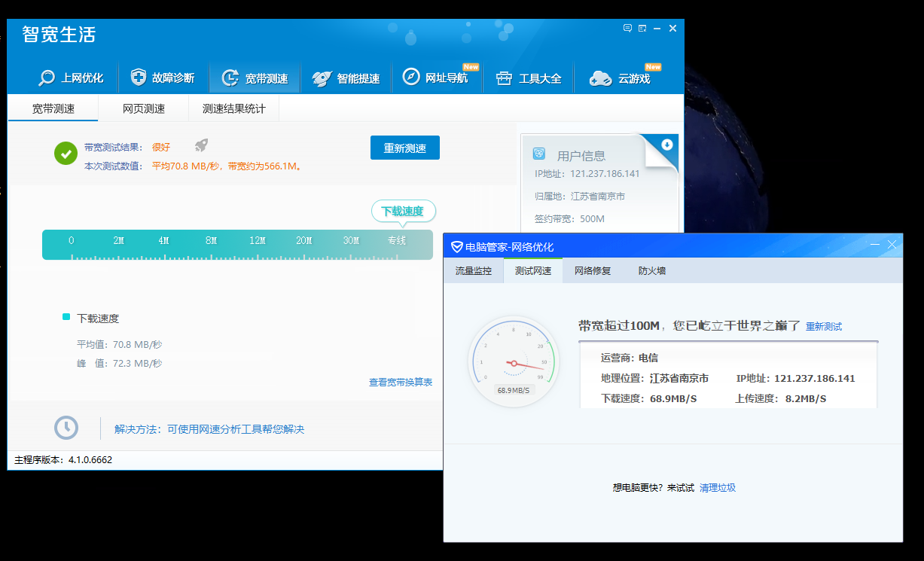
Task: Switch to the 宽带测速 sub-tab
Action: click(53, 108)
